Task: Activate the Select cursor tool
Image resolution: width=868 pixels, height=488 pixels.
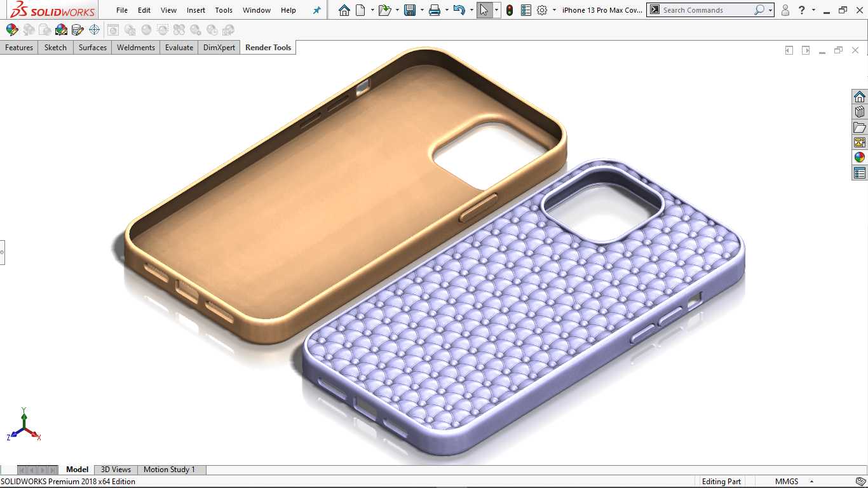Action: point(484,10)
